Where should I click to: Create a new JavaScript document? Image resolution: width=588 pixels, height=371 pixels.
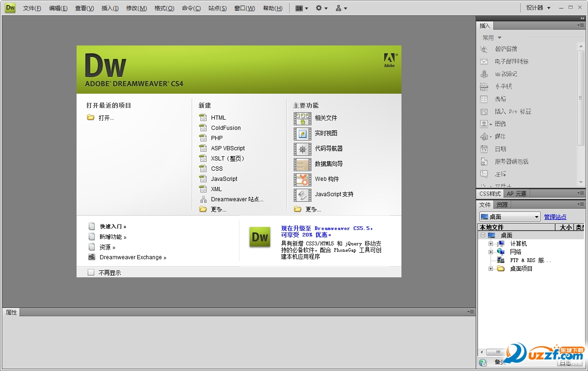point(224,179)
